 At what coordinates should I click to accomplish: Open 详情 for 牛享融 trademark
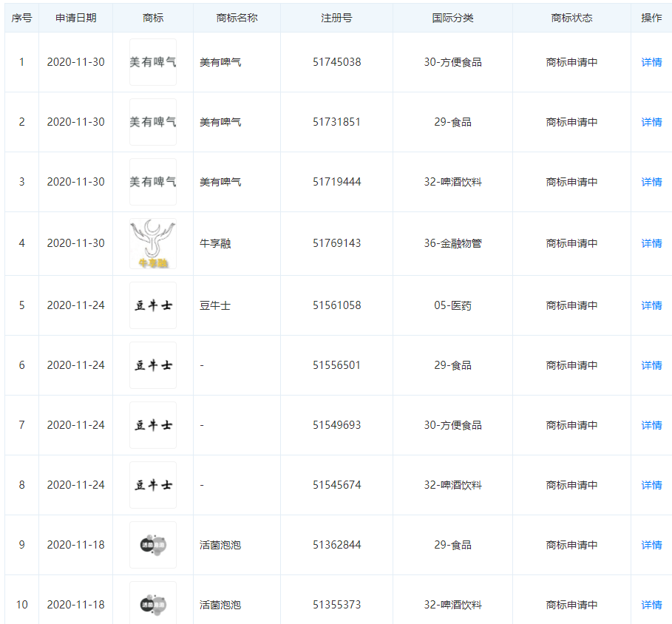pos(651,243)
